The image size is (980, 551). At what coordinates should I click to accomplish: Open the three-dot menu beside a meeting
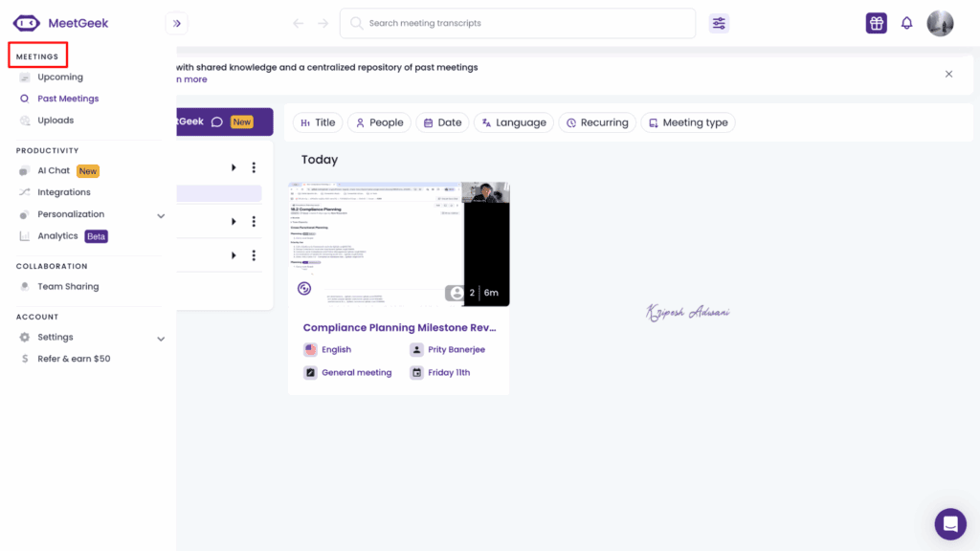point(253,167)
